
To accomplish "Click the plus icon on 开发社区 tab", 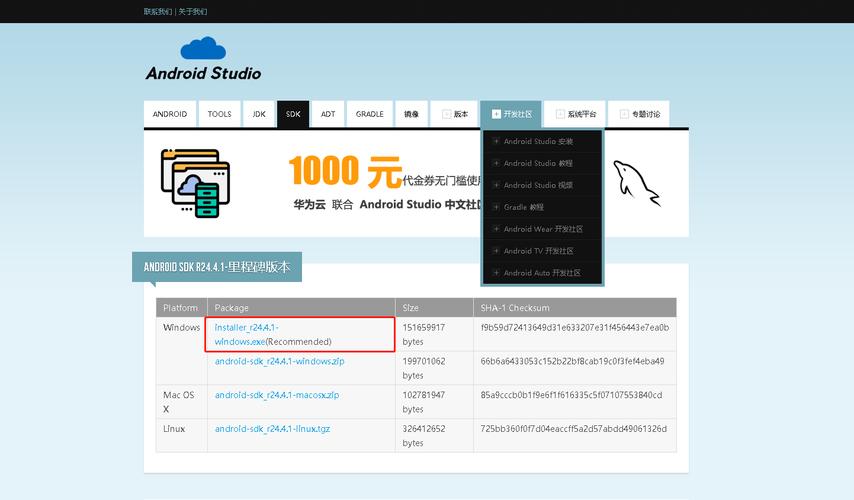I will click(x=496, y=114).
